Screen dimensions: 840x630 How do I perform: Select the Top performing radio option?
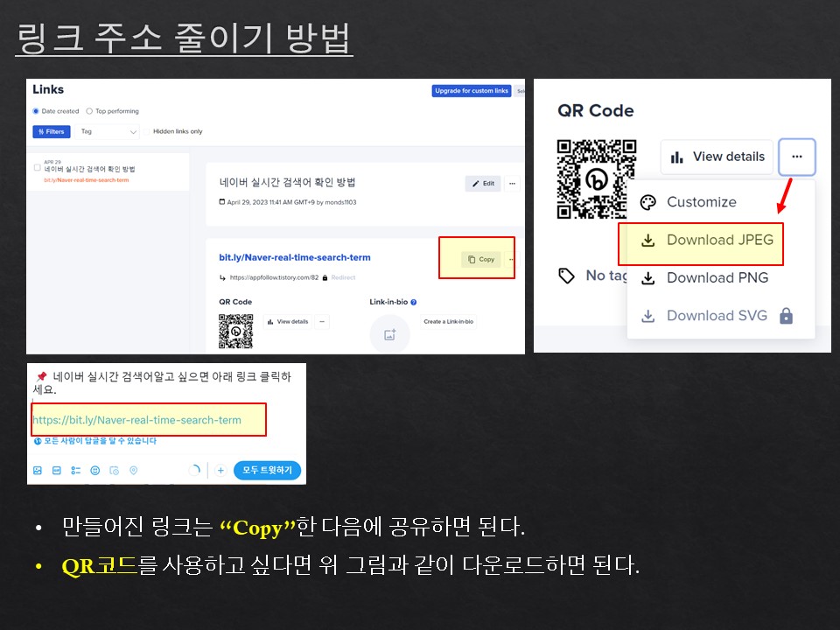[x=89, y=111]
